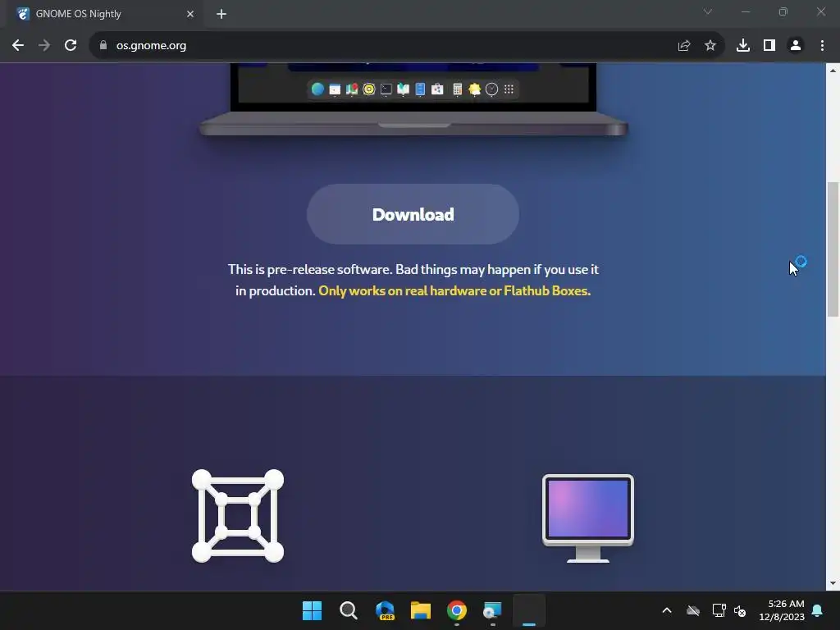Open network status tray icon
The image size is (840, 630).
tap(719, 610)
